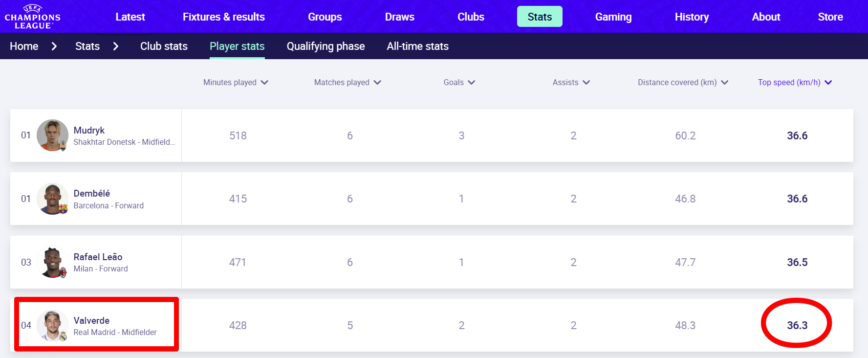Go to Stats breadcrumb link
Screen dimensions: 868x358
coord(87,46)
